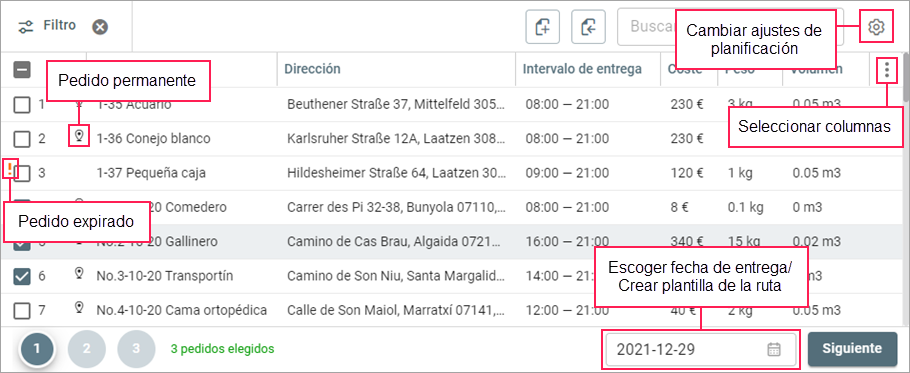Image resolution: width=910 pixels, height=373 pixels.
Task: Open the Filtro filter panel
Action: coord(47,26)
